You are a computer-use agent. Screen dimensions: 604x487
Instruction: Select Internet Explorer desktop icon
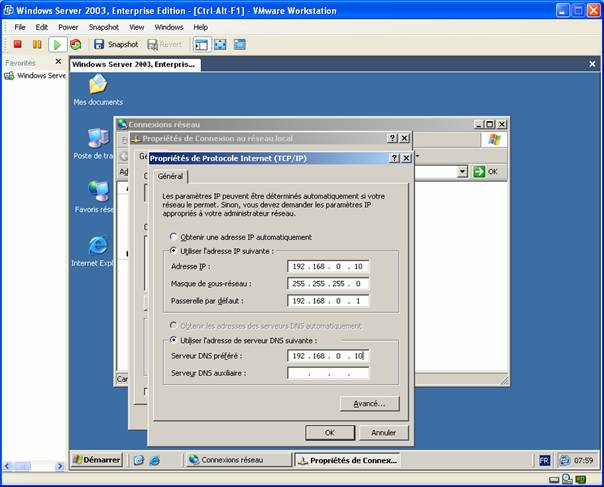click(93, 251)
